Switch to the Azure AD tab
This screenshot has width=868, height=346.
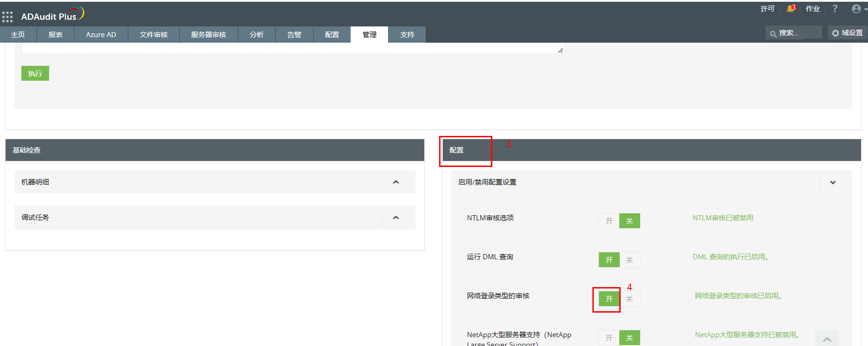pos(101,35)
